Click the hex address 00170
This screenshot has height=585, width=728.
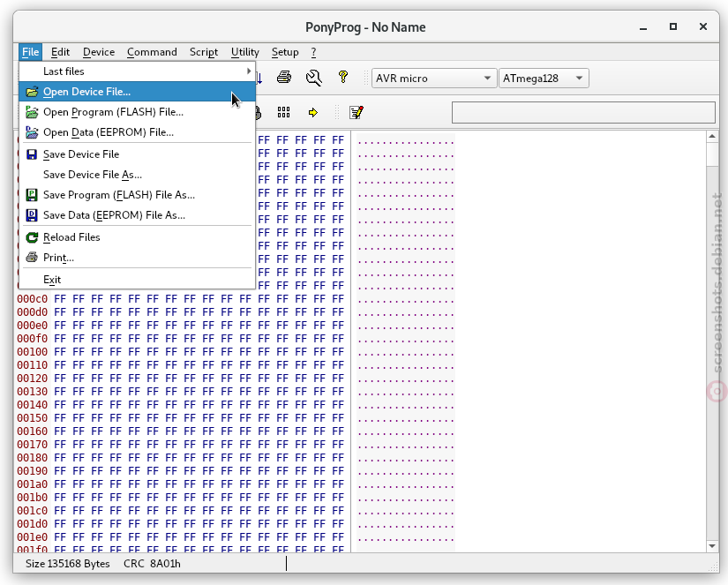(x=32, y=445)
